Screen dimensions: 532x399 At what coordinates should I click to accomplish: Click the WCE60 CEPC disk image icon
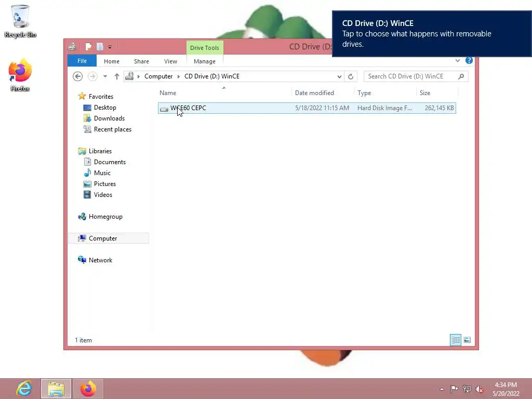[x=164, y=109]
